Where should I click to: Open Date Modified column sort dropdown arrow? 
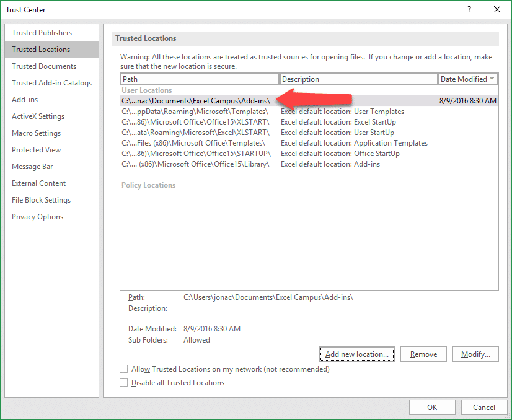[492, 79]
